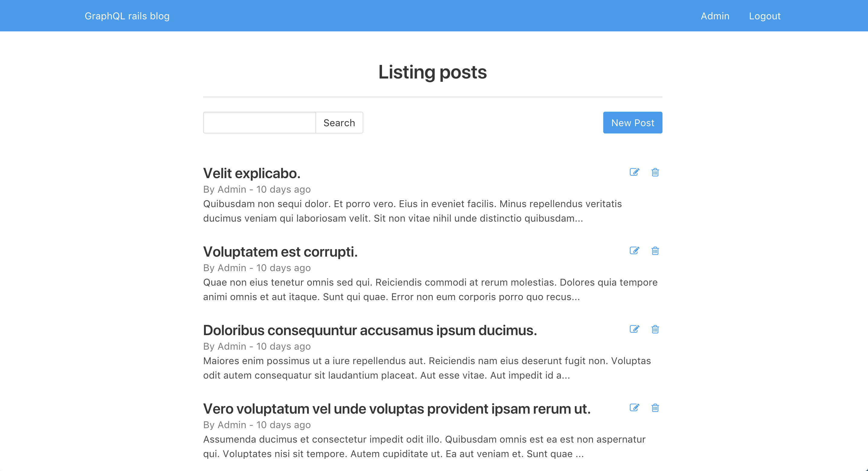The height and width of the screenshot is (471, 868).
Task: Click the post title 'Doloribus consequuntur accusamus ipsum ducimus.'
Action: pyautogui.click(x=370, y=330)
